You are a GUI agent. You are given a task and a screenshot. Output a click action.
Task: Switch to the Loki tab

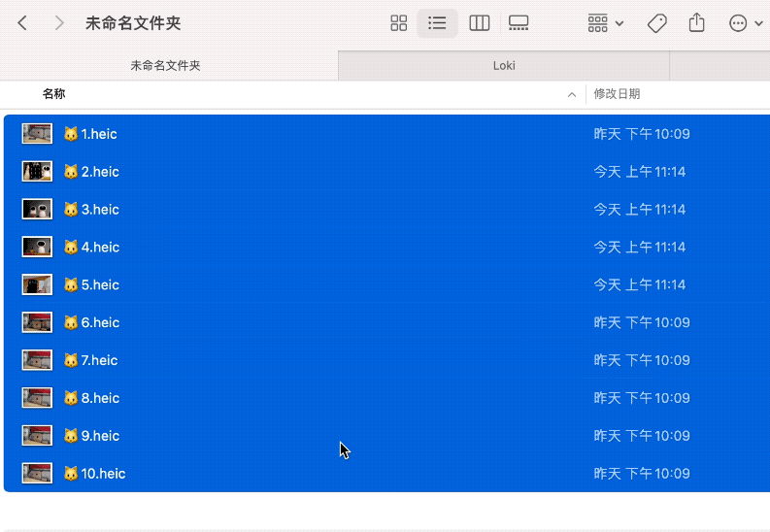point(504,65)
